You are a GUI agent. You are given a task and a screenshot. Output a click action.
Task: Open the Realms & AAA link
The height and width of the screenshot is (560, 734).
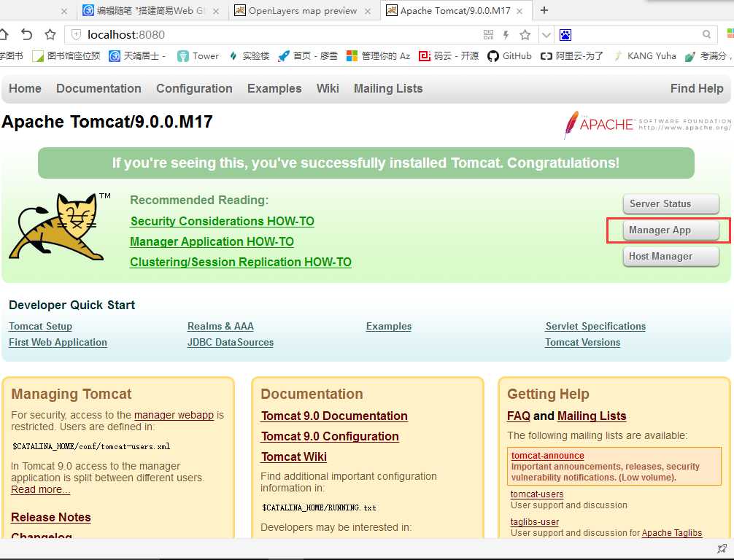coord(220,326)
